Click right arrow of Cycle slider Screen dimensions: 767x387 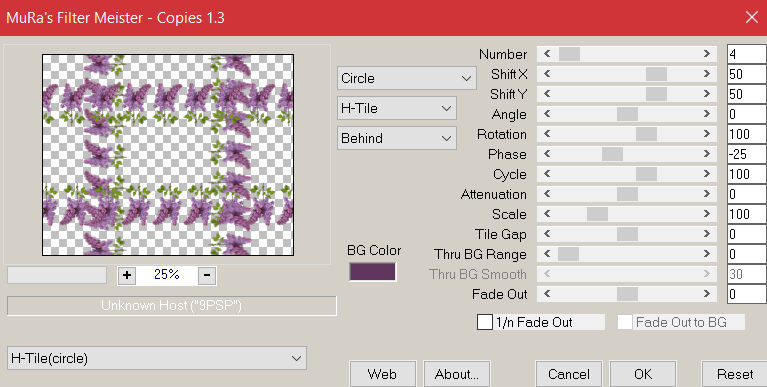click(x=707, y=174)
